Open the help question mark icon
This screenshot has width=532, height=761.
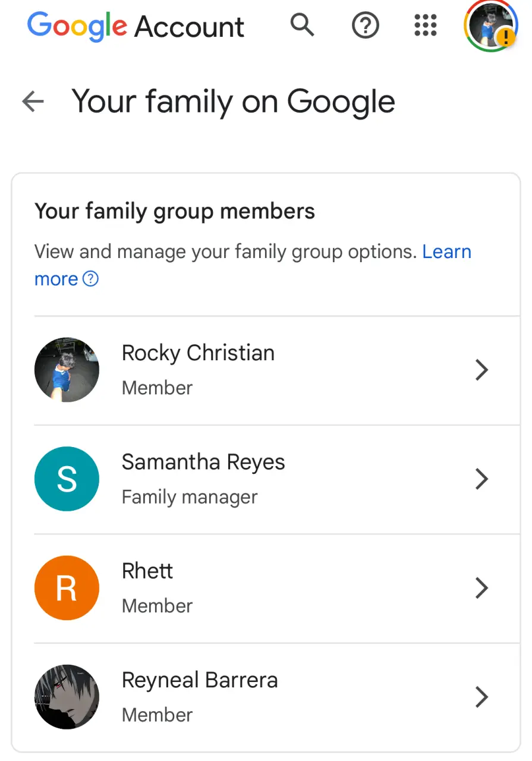pyautogui.click(x=365, y=26)
